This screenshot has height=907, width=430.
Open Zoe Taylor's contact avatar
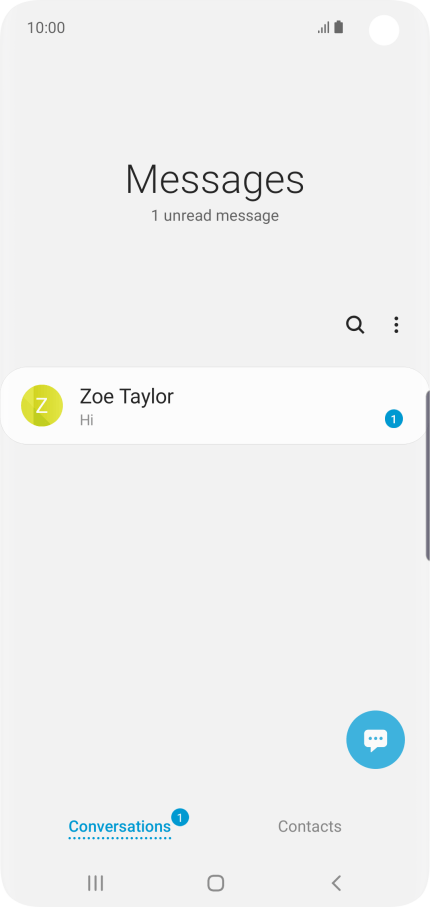tap(42, 405)
